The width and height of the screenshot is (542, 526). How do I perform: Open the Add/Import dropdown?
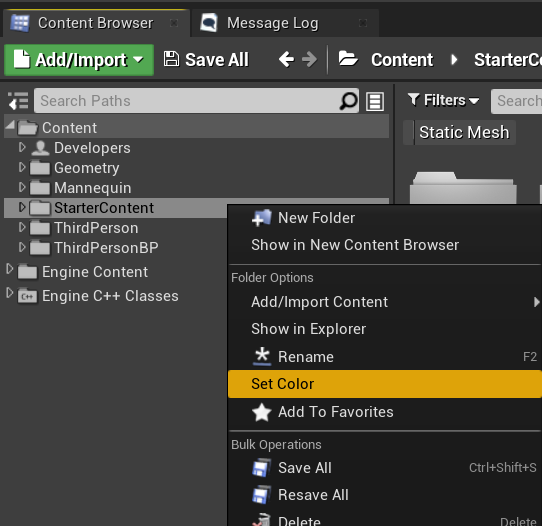pos(79,60)
